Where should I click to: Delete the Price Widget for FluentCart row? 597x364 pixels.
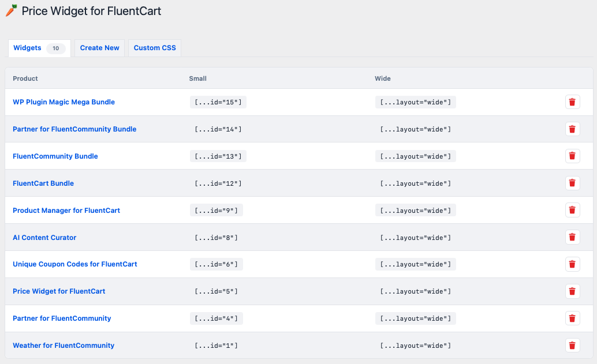click(x=572, y=291)
